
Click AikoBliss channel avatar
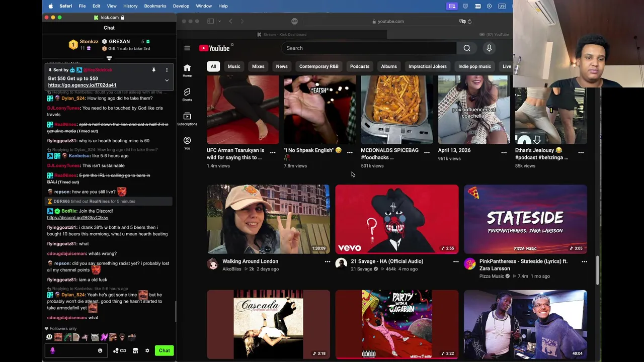(x=213, y=264)
